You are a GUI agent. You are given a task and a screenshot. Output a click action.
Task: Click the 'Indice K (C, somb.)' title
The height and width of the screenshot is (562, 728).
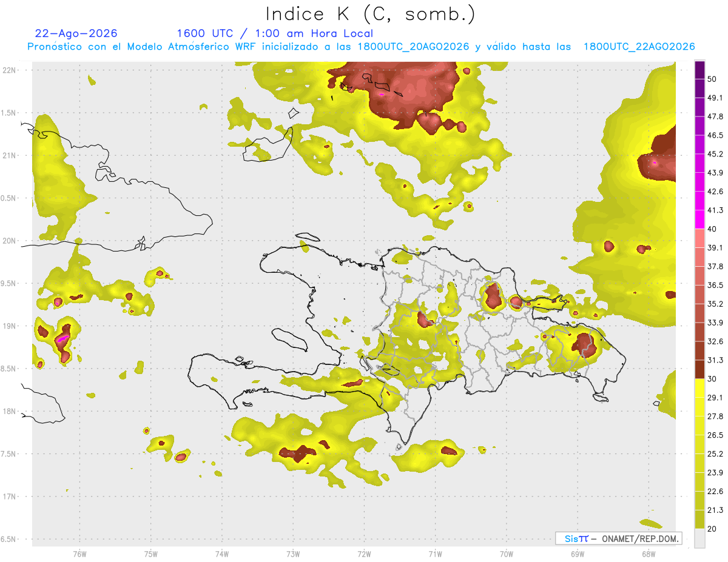pos(371,14)
